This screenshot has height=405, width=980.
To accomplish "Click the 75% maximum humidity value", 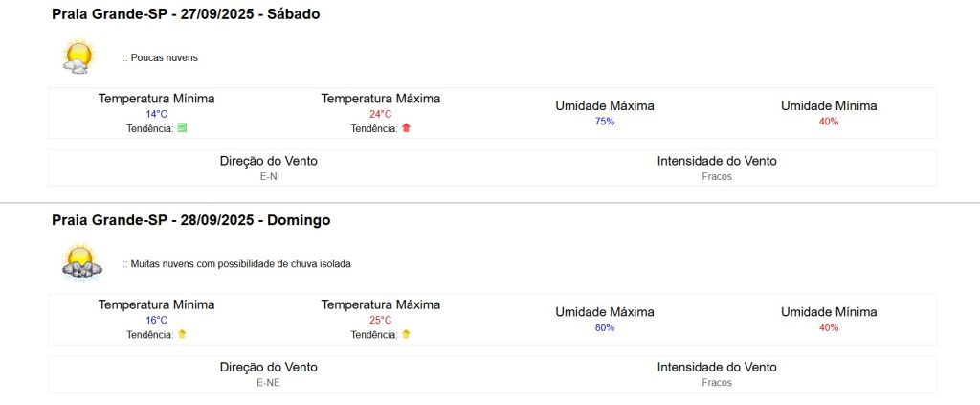I will [604, 122].
